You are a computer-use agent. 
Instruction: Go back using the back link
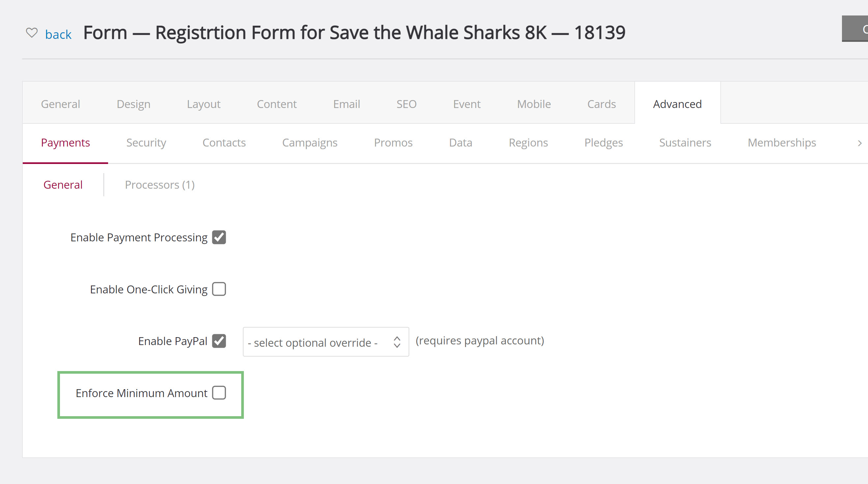pos(58,34)
